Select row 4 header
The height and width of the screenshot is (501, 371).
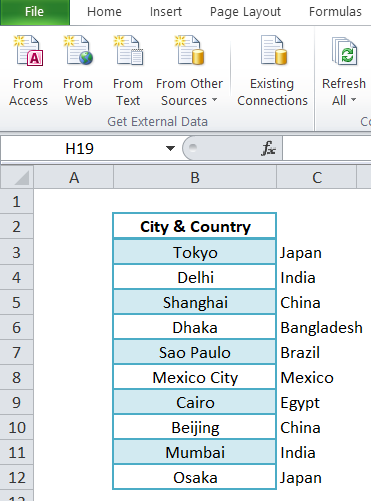16,277
